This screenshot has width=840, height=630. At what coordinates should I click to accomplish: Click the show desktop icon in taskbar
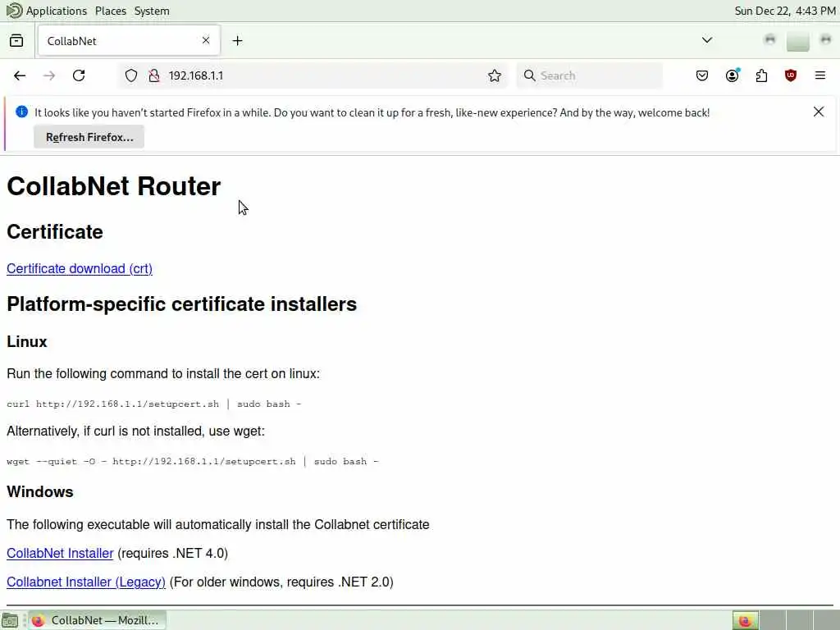pyautogui.click(x=10, y=620)
